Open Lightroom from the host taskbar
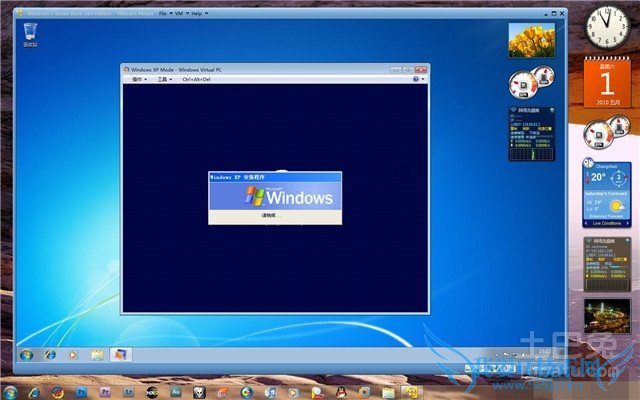 [129, 393]
